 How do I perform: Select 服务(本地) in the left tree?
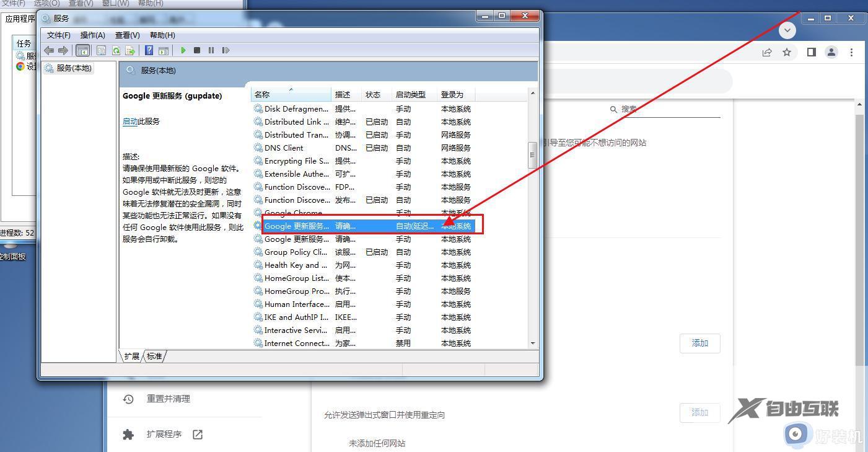(x=74, y=68)
